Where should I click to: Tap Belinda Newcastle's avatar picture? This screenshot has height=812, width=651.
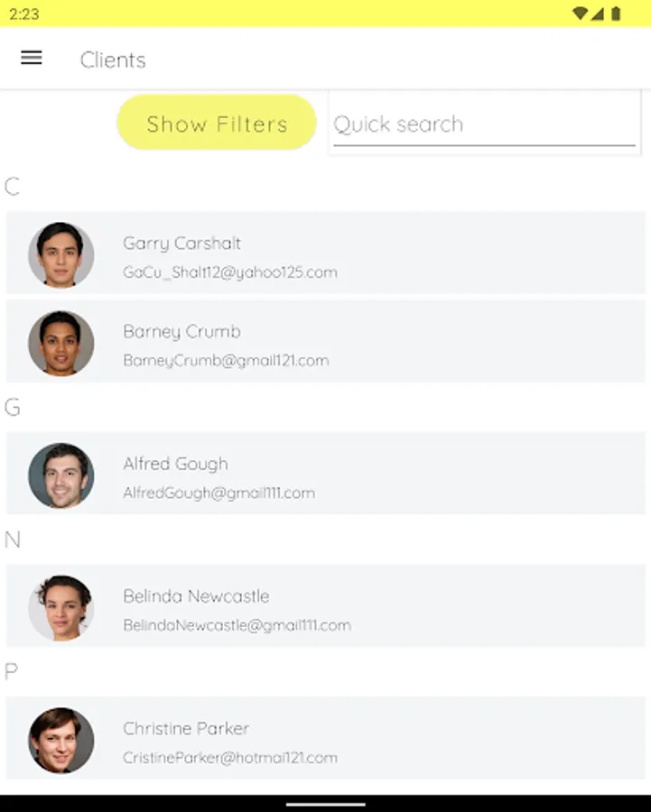coord(61,607)
